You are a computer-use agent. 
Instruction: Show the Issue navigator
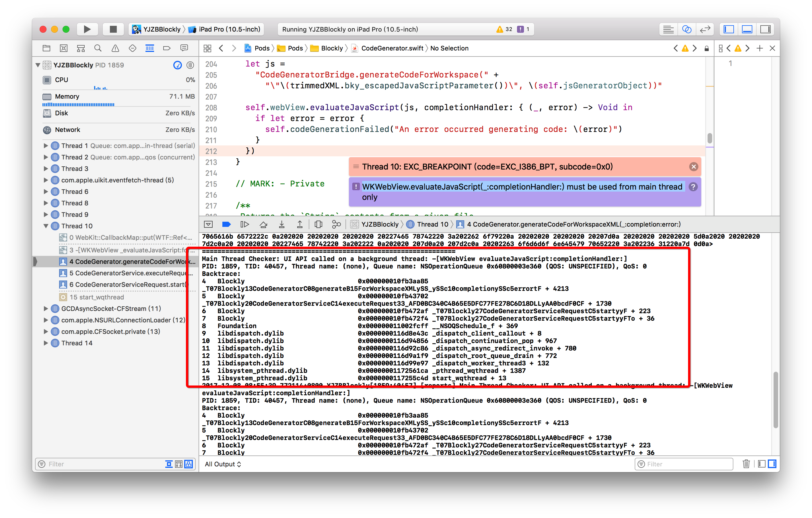coord(115,48)
